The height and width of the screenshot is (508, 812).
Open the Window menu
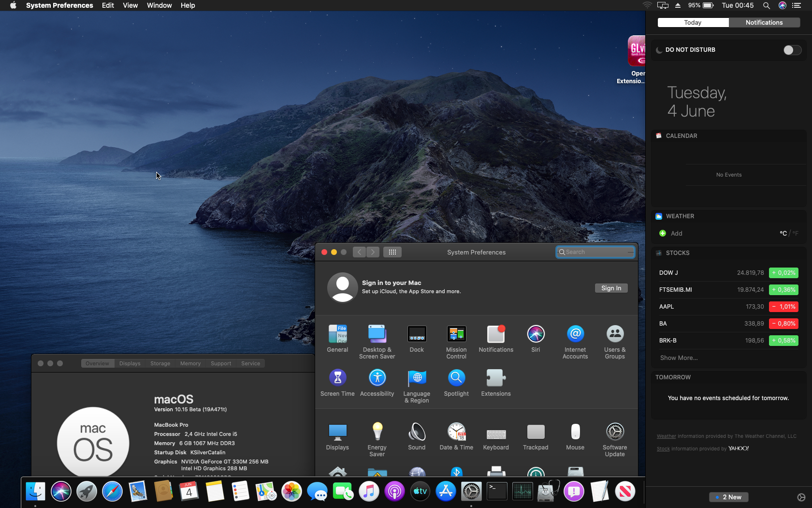[159, 5]
